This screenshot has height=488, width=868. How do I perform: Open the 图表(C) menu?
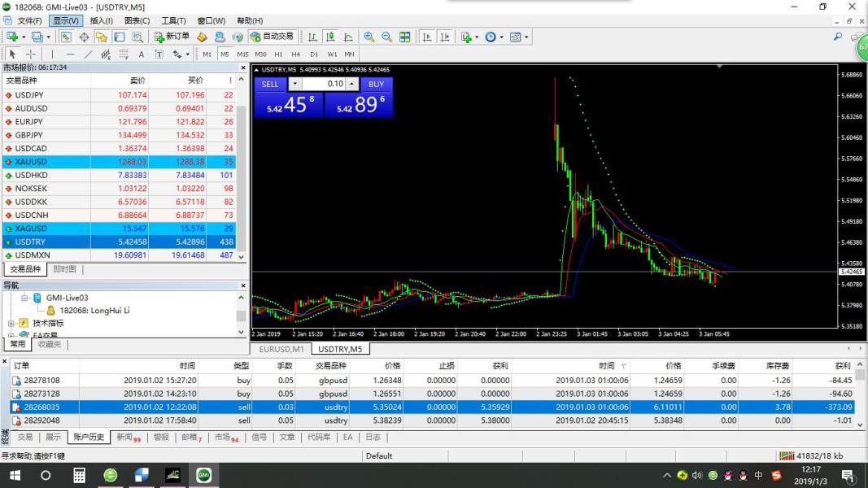click(137, 20)
